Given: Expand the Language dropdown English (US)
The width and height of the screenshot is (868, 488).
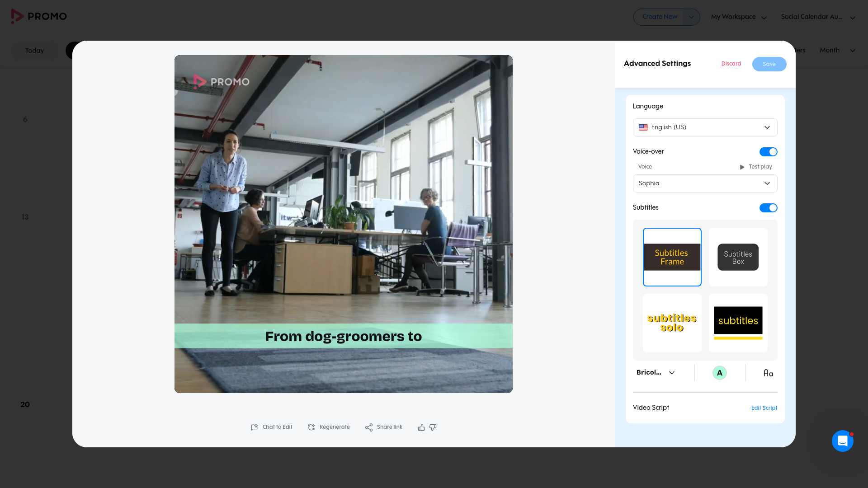Looking at the screenshot, I should click(705, 127).
